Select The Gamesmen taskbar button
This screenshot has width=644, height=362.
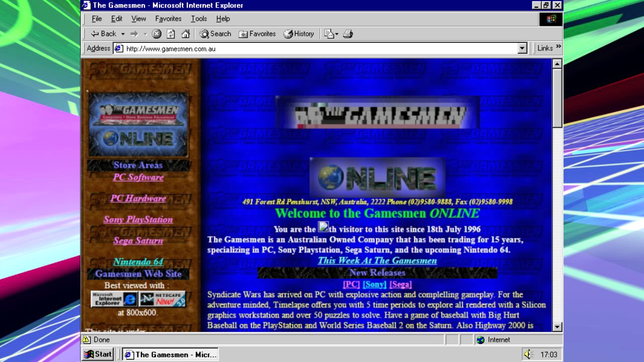pos(170,354)
